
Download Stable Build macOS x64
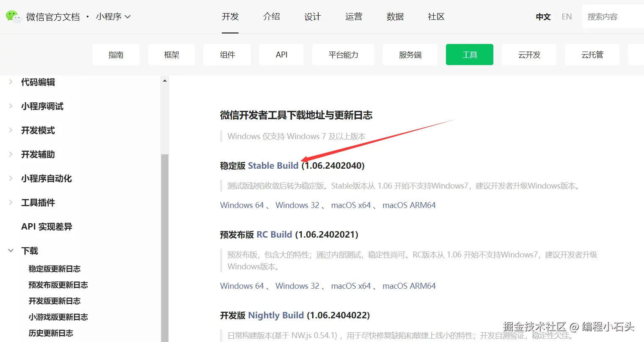click(351, 205)
